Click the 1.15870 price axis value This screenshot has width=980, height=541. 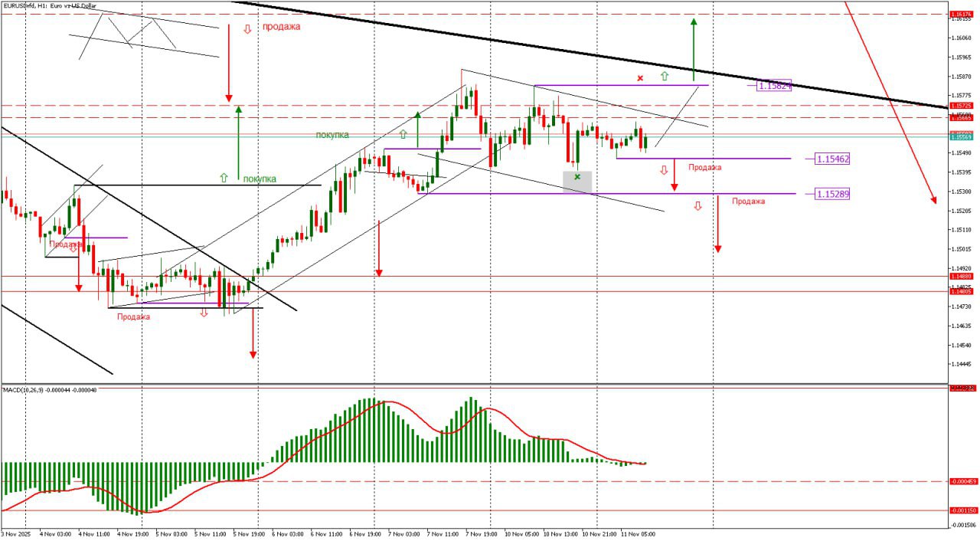(961, 76)
